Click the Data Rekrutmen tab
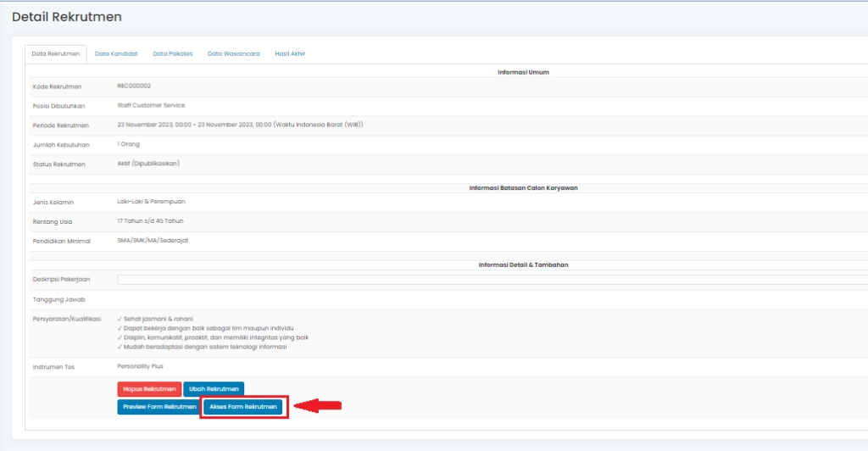This screenshot has height=451, width=868. pos(56,53)
